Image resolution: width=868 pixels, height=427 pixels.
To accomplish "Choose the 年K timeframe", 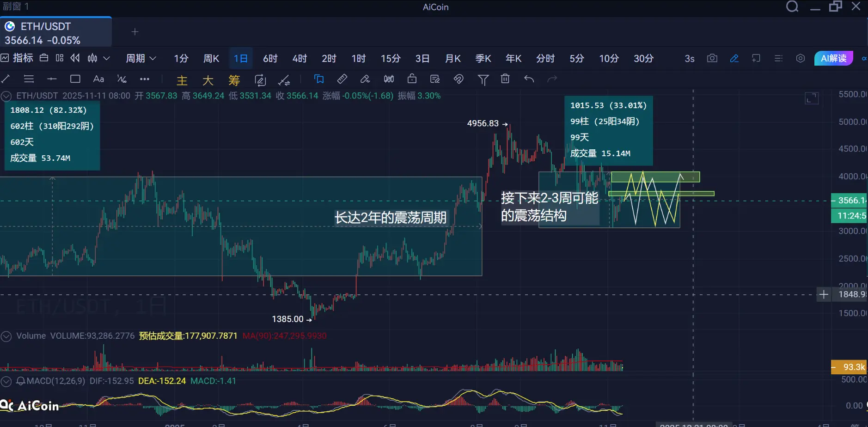I will (x=513, y=58).
